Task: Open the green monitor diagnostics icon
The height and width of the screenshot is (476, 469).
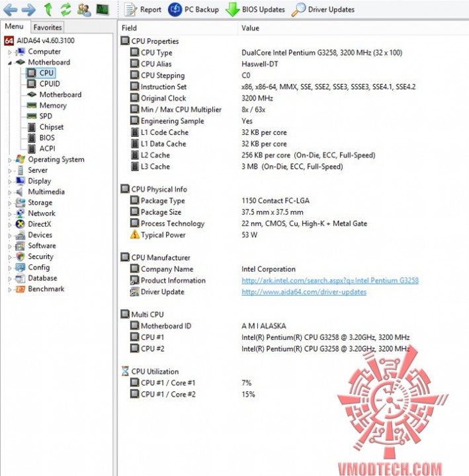Action: coord(103,9)
